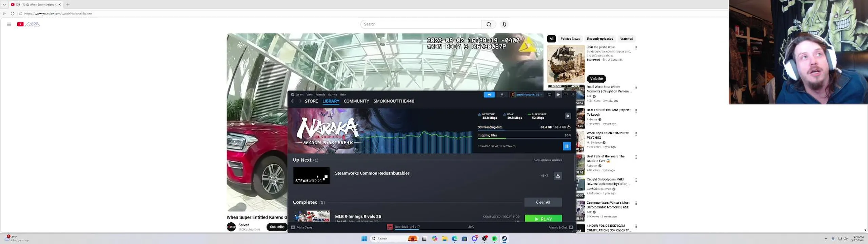
Task: Open Steamworks thumbnail in Up Next
Action: tap(311, 176)
